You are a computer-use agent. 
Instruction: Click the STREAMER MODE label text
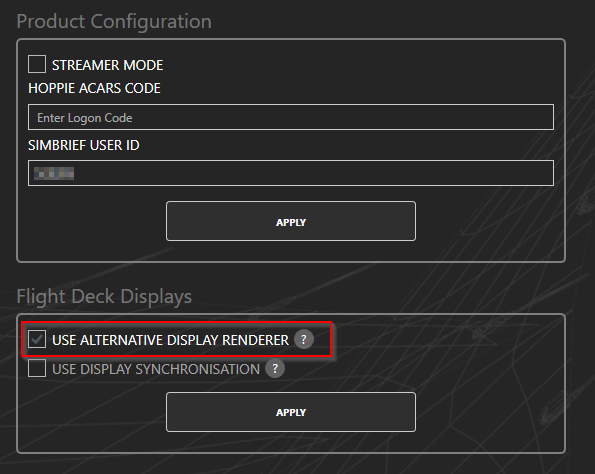coord(107,65)
